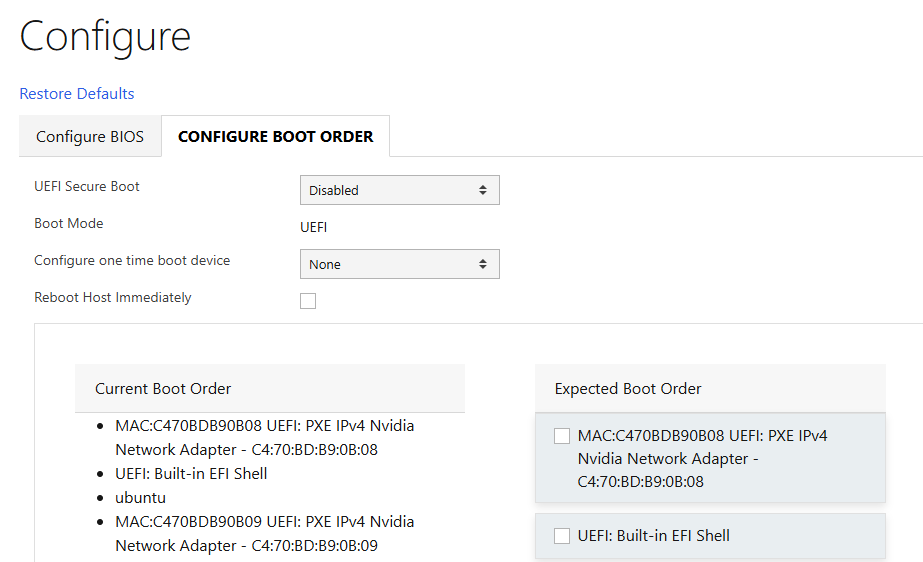The height and width of the screenshot is (562, 923).
Task: Click current boot entry MAC:C470BDB90B09 PXE IPv4
Action: pos(264,533)
